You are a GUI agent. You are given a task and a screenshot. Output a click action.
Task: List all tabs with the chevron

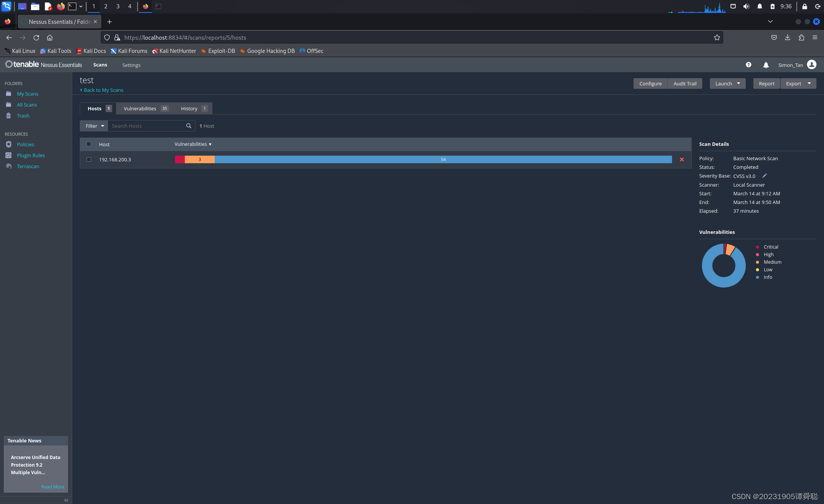(x=770, y=22)
